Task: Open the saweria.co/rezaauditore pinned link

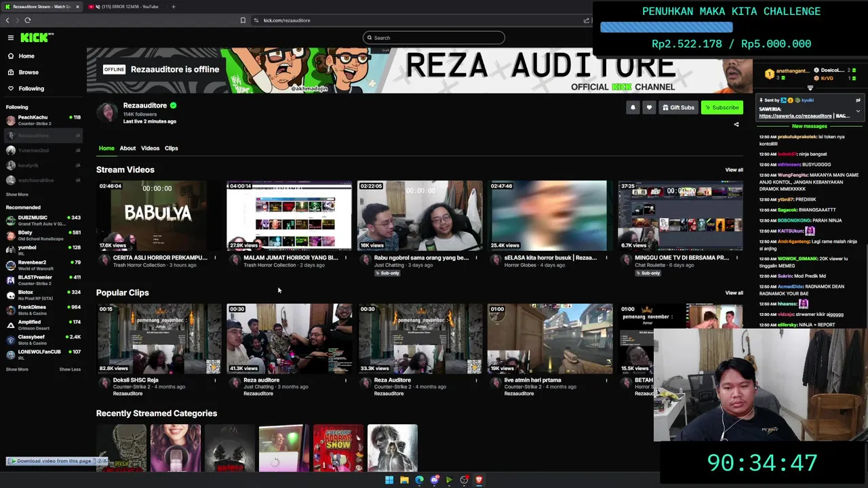Action: click(795, 116)
